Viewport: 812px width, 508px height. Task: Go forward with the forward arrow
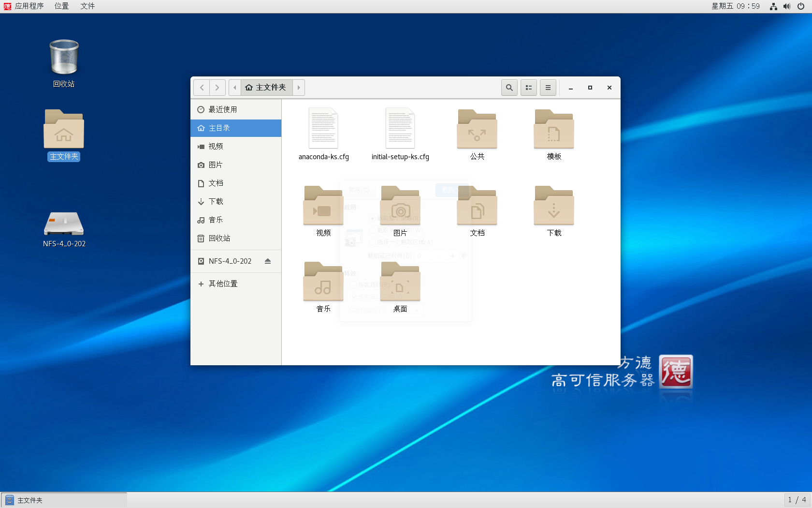coord(217,88)
